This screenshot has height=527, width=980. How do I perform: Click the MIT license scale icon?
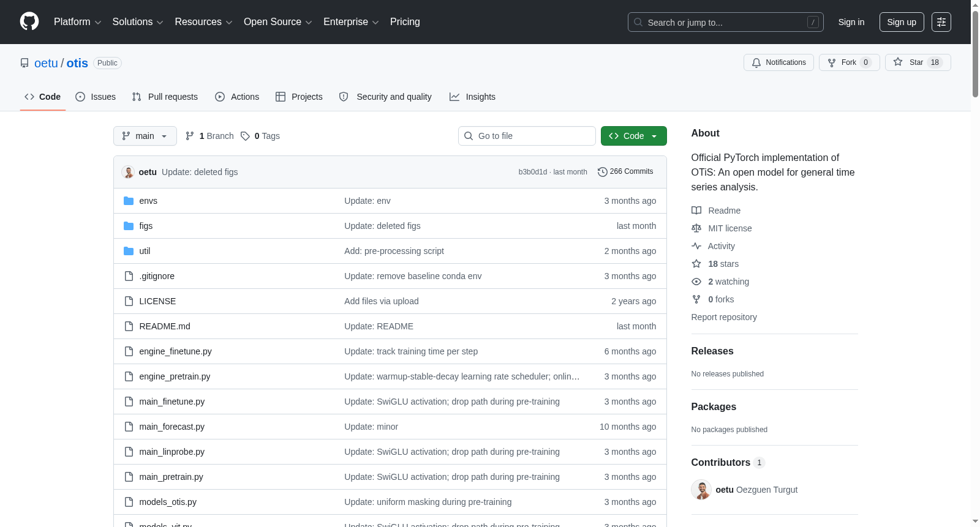coord(696,228)
